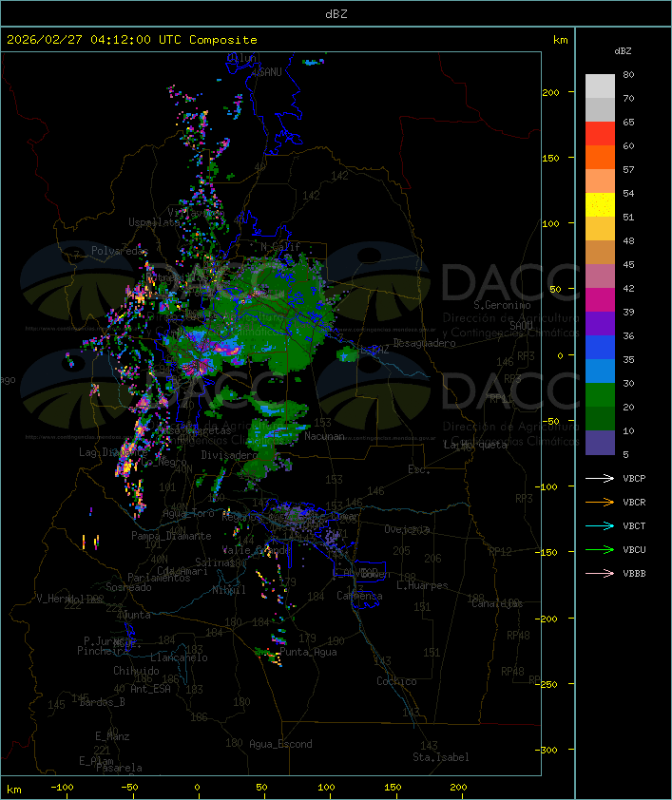Viewport: 672px width, 800px height.
Task: Click the legend value 5
Action: pos(626,454)
